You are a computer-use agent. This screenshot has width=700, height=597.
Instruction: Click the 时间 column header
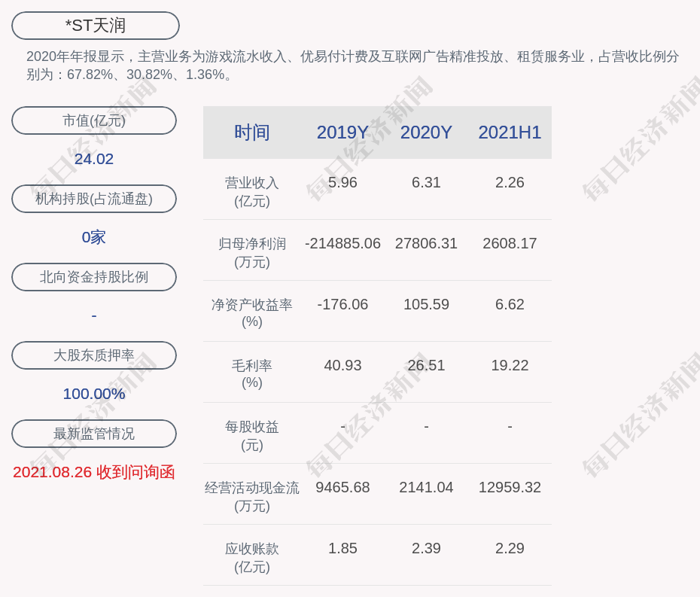(x=252, y=132)
